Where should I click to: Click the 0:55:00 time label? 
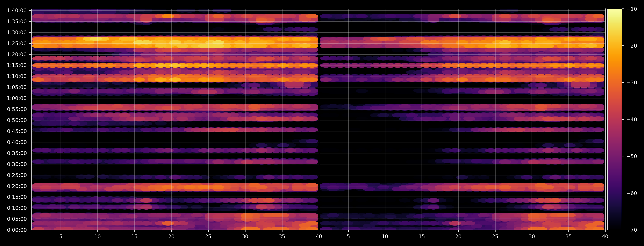(x=17, y=109)
